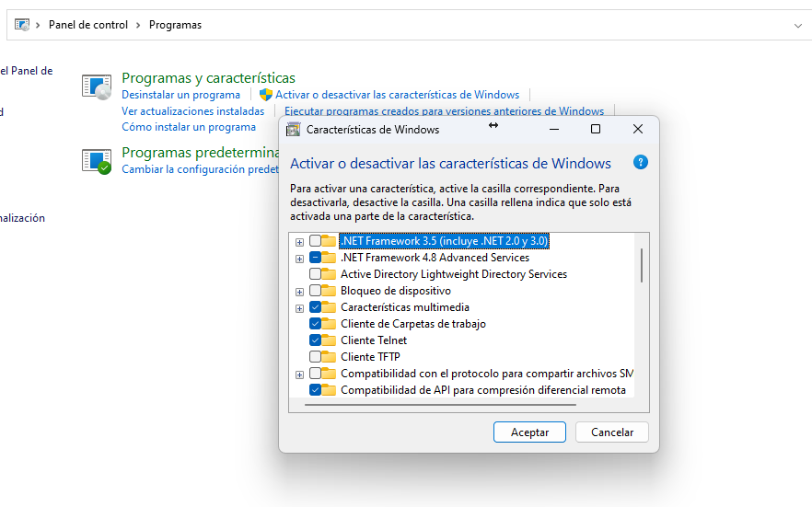Uncheck Cliente de Carpetas de trabajo checkbox
This screenshot has width=812, height=507.
pos(315,323)
